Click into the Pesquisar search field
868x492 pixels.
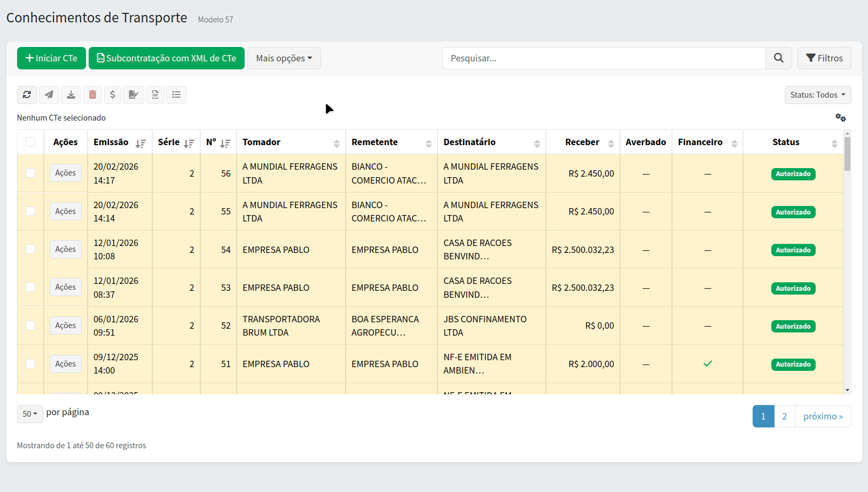pos(604,58)
